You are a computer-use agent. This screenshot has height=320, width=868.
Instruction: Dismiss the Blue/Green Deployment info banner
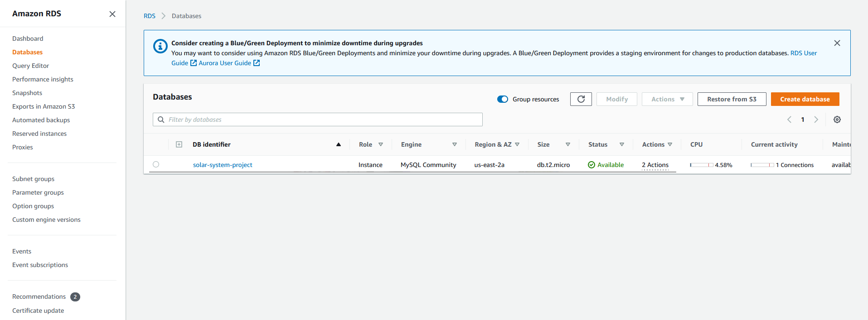pos(837,43)
